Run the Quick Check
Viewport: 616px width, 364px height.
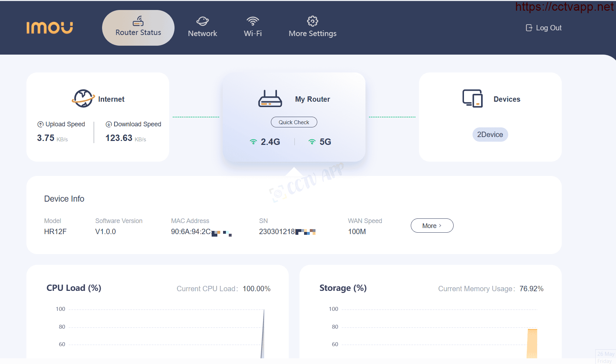(294, 122)
